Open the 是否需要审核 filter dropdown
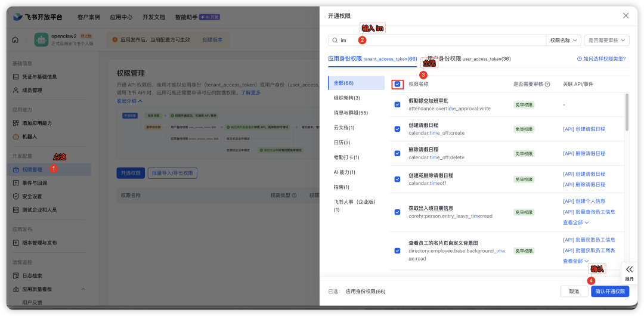The height and width of the screenshot is (316, 644). tap(606, 41)
